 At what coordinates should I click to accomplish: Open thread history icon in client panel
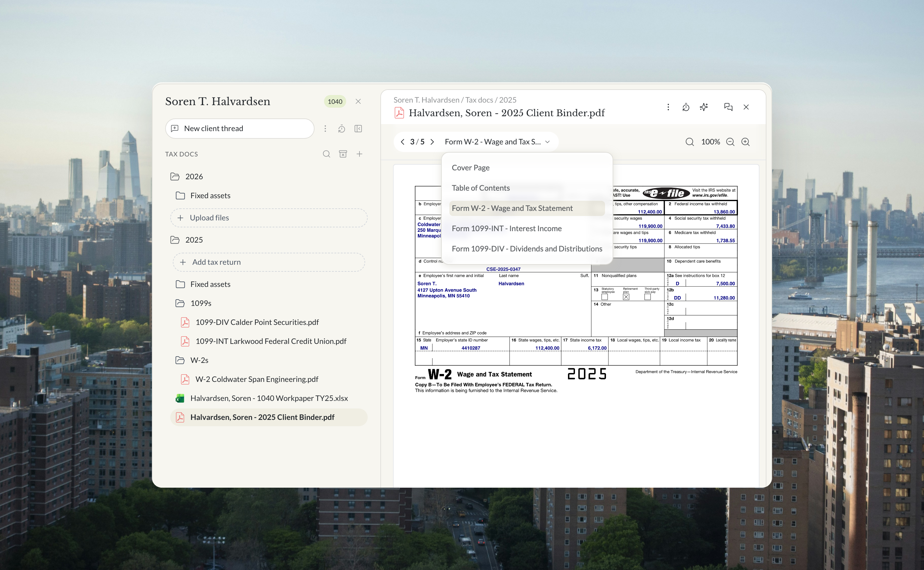pos(342,129)
